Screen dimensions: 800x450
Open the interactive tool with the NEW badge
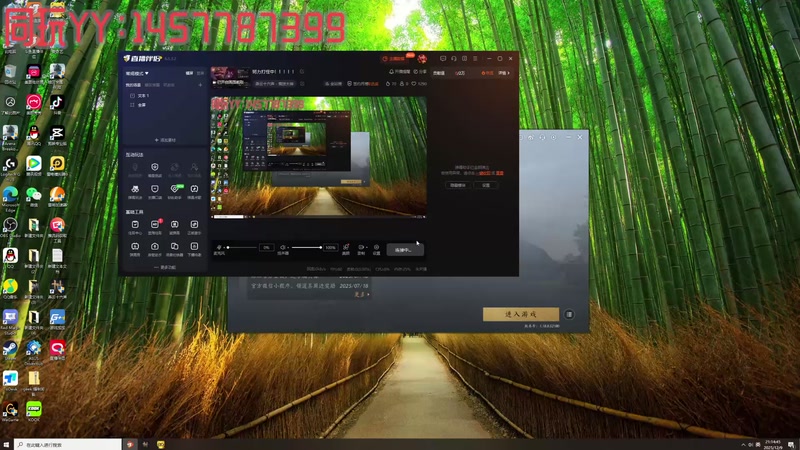174,191
